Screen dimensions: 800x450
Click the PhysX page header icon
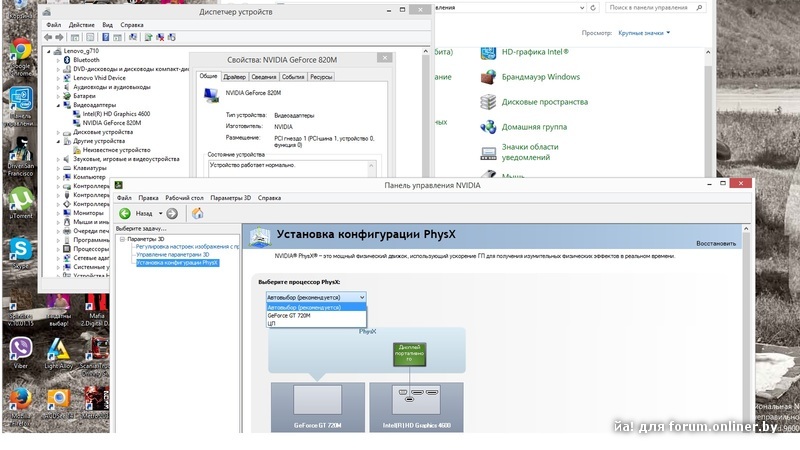click(x=260, y=237)
